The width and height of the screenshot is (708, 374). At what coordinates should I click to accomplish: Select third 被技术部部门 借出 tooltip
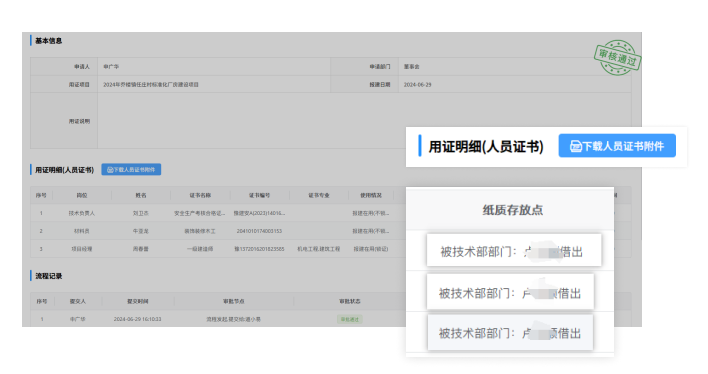(x=510, y=333)
